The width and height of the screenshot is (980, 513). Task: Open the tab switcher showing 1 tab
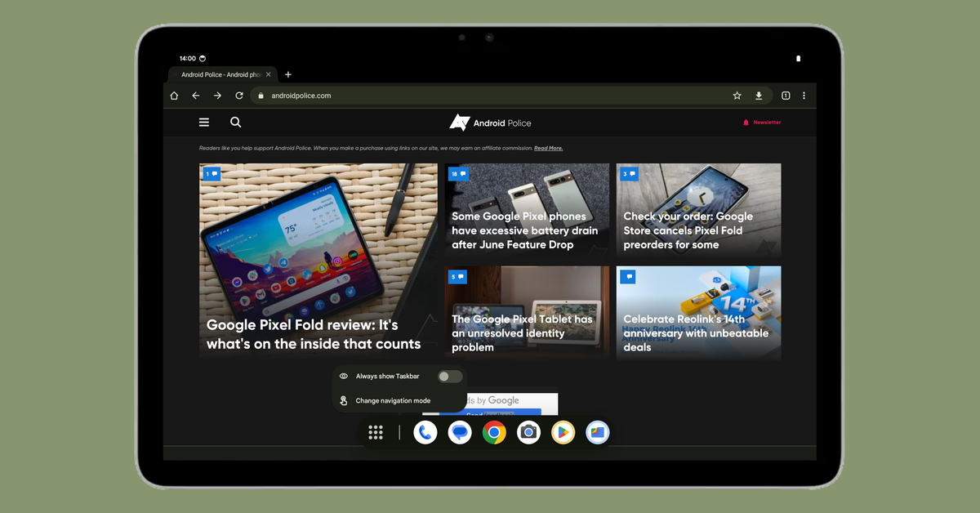point(786,96)
